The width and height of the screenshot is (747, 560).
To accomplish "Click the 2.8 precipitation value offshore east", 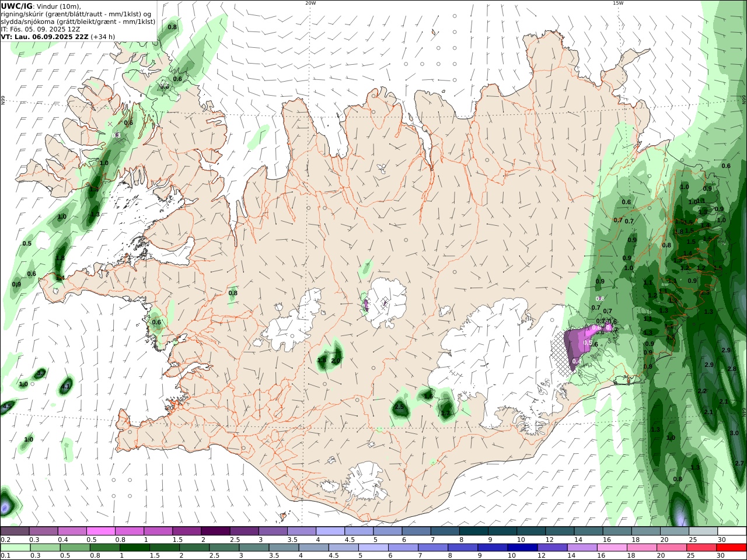I will tap(732, 369).
